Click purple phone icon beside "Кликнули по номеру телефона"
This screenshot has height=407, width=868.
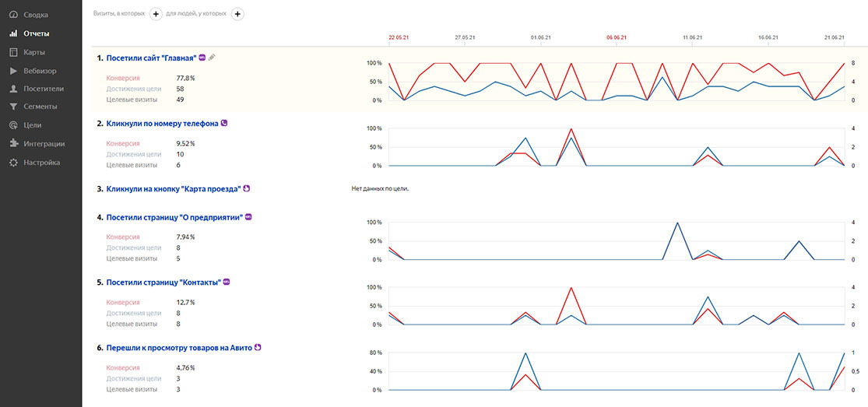[224, 123]
